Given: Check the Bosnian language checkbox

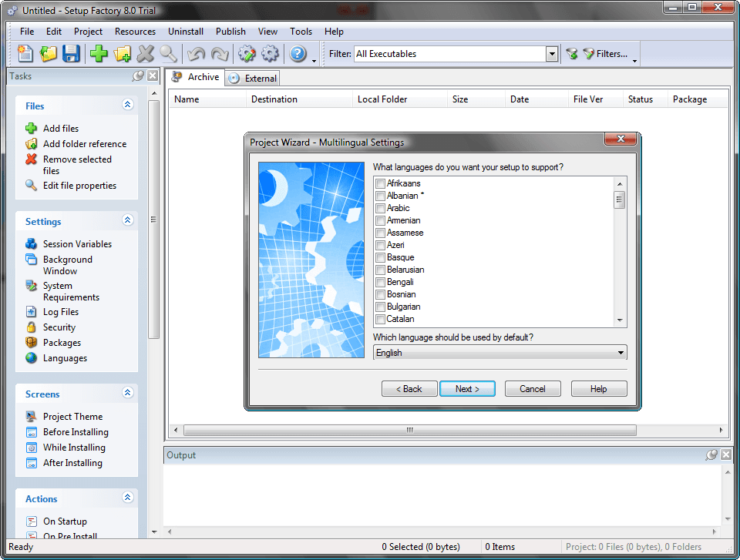Looking at the screenshot, I should coord(380,294).
